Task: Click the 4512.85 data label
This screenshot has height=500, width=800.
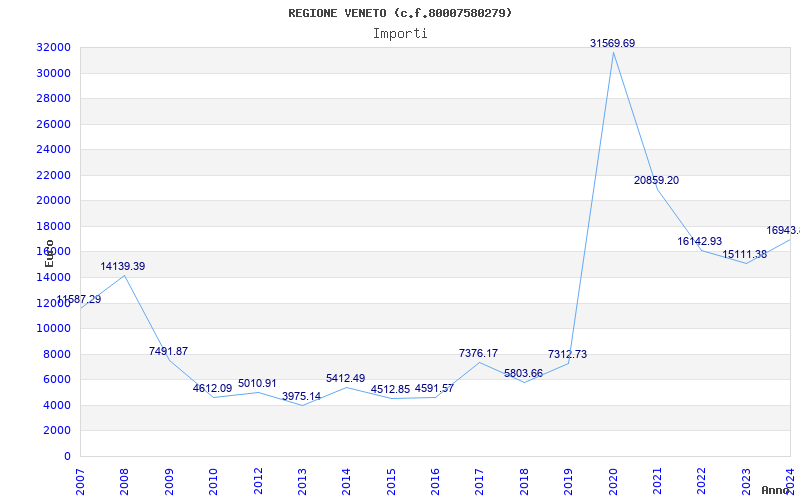Action: click(390, 389)
